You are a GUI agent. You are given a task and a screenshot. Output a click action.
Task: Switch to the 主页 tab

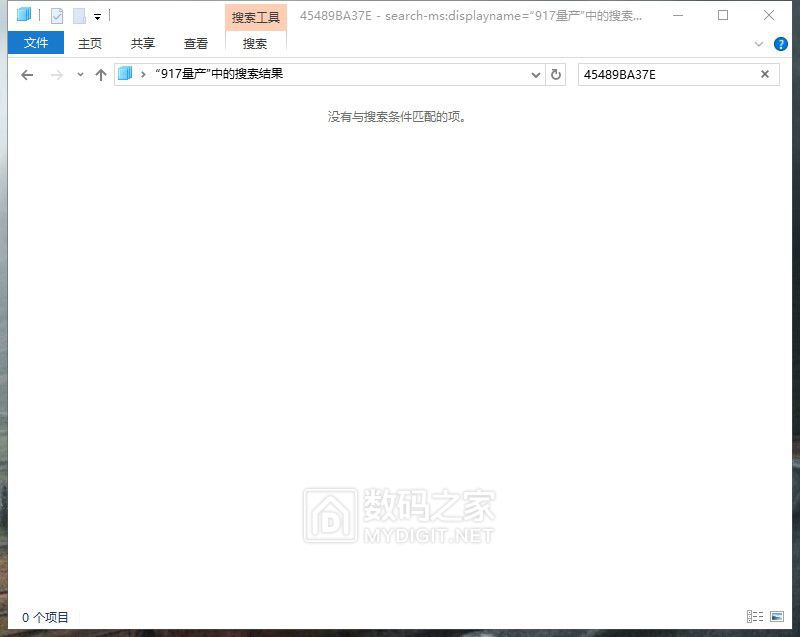[90, 44]
